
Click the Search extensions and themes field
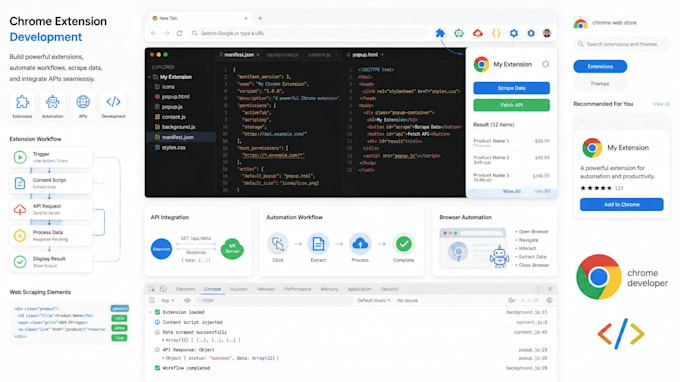click(x=621, y=44)
